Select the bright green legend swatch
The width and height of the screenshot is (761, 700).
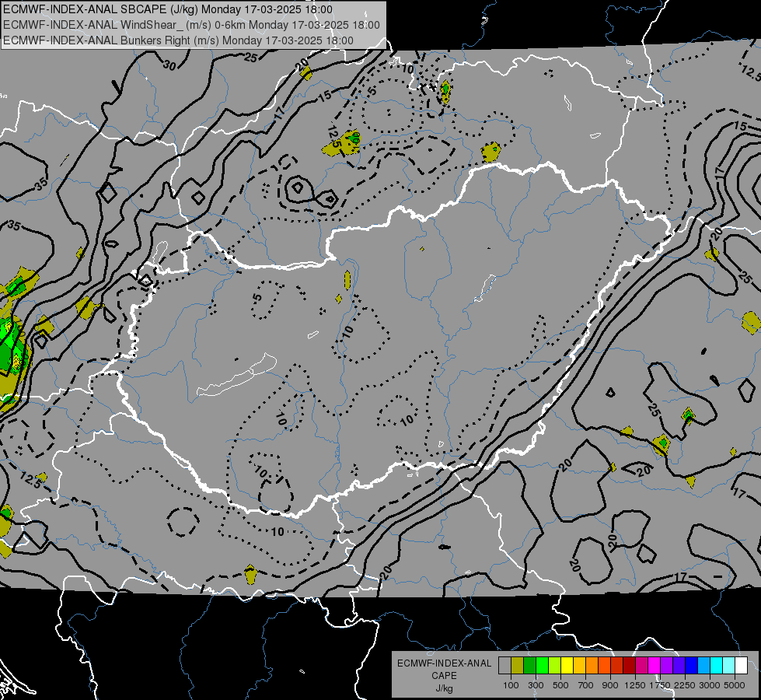pos(542,665)
